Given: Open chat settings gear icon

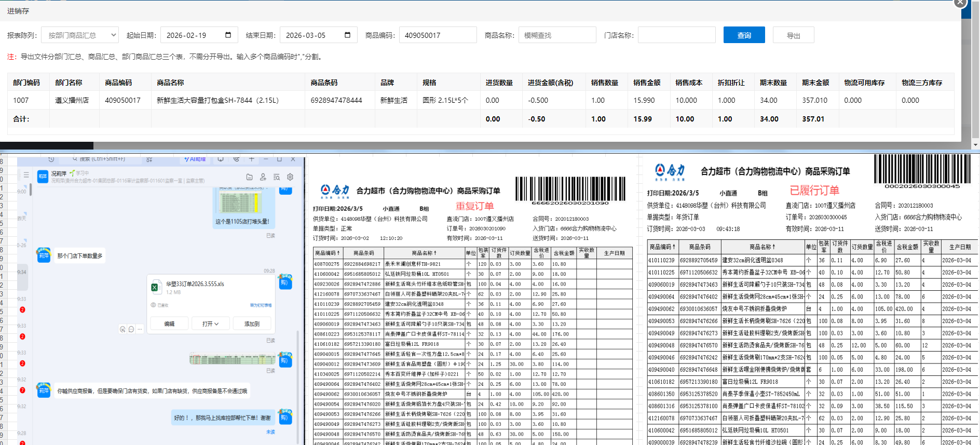Looking at the screenshot, I should 290,177.
